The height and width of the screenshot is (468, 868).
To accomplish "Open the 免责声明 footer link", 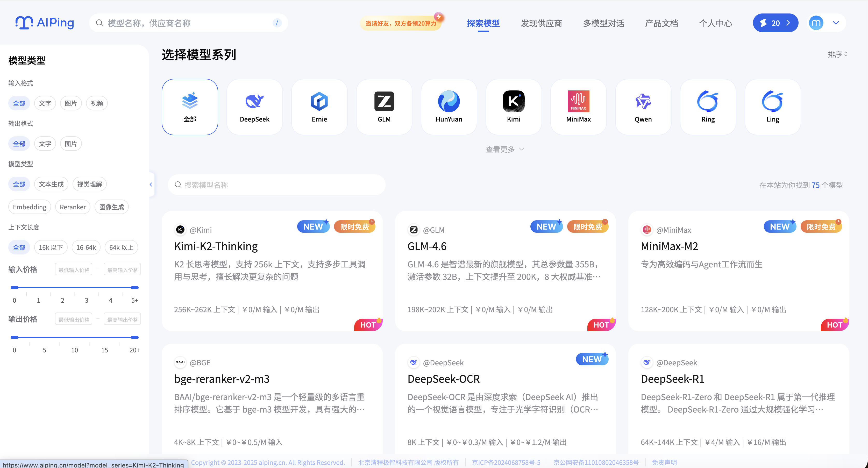I will coord(664,462).
